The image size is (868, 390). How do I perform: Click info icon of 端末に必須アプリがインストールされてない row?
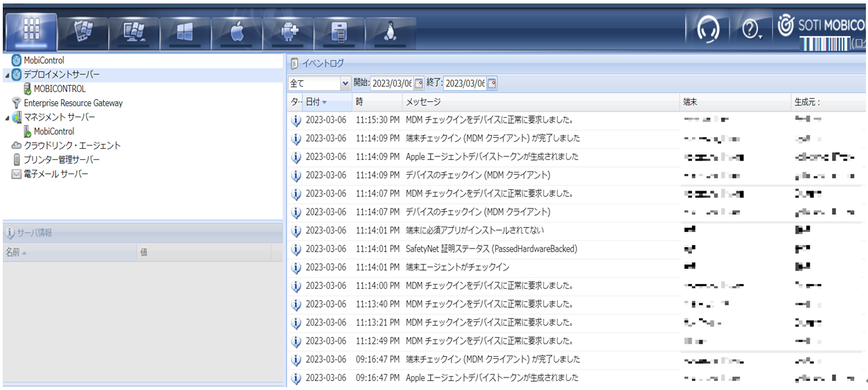coord(296,230)
